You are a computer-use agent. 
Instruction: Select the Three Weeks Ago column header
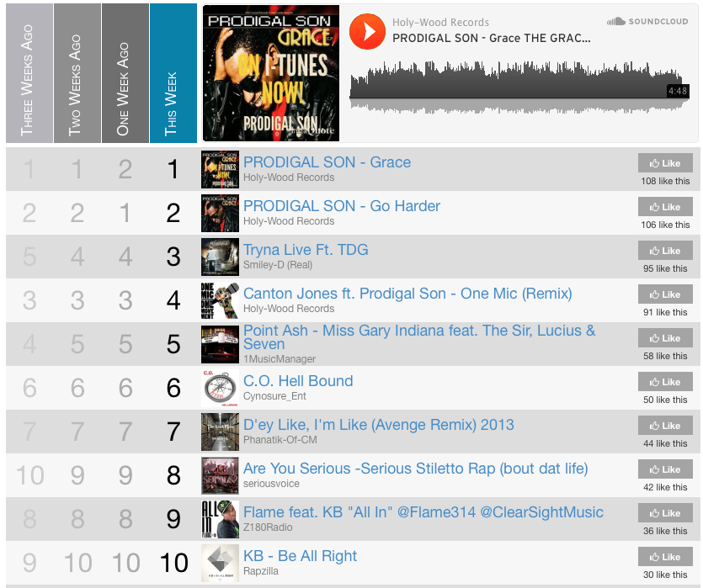pos(29,73)
